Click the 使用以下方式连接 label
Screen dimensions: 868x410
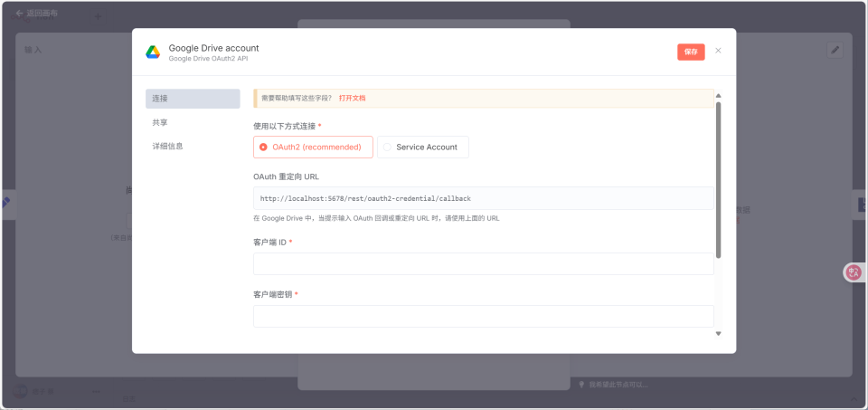(x=285, y=127)
